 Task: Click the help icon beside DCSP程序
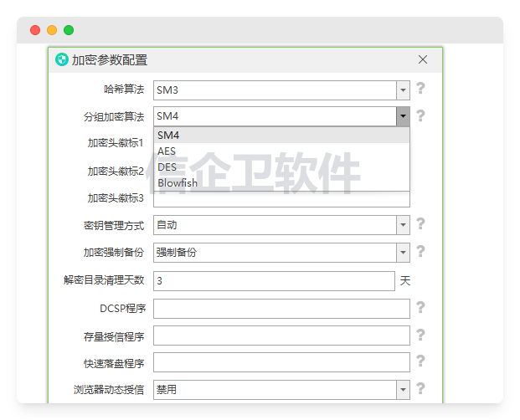[x=420, y=308]
